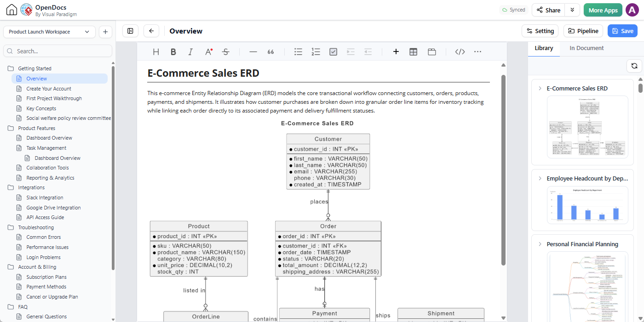Toggle bold formatting

pos(173,52)
